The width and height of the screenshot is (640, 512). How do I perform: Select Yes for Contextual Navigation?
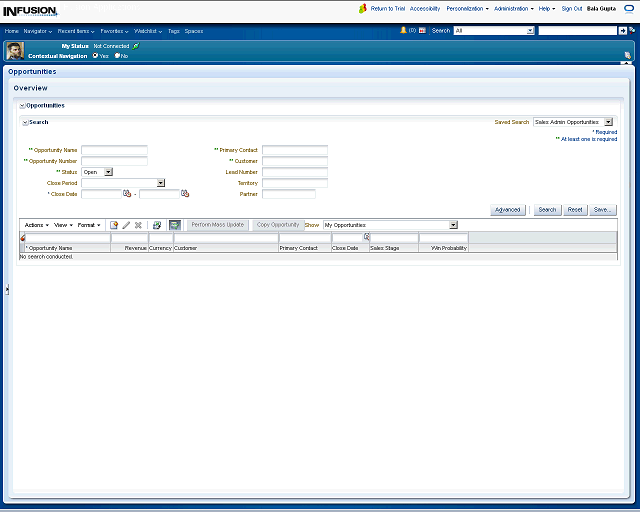pyautogui.click(x=96, y=56)
